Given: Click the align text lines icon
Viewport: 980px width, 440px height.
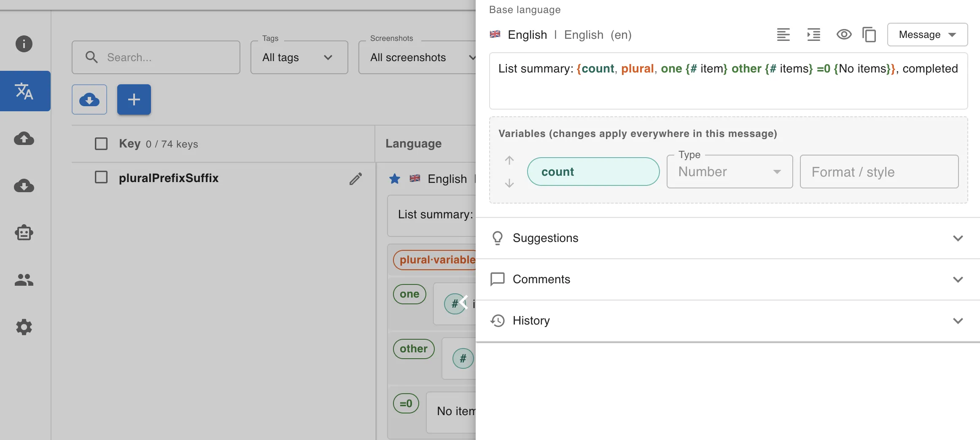Looking at the screenshot, I should [x=783, y=35].
